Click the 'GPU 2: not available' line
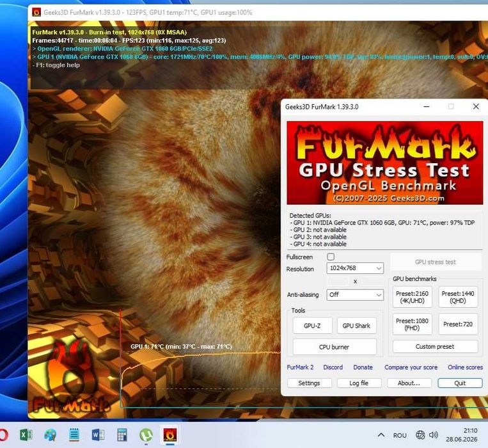Screen dimensions: 488x448 click(x=318, y=230)
